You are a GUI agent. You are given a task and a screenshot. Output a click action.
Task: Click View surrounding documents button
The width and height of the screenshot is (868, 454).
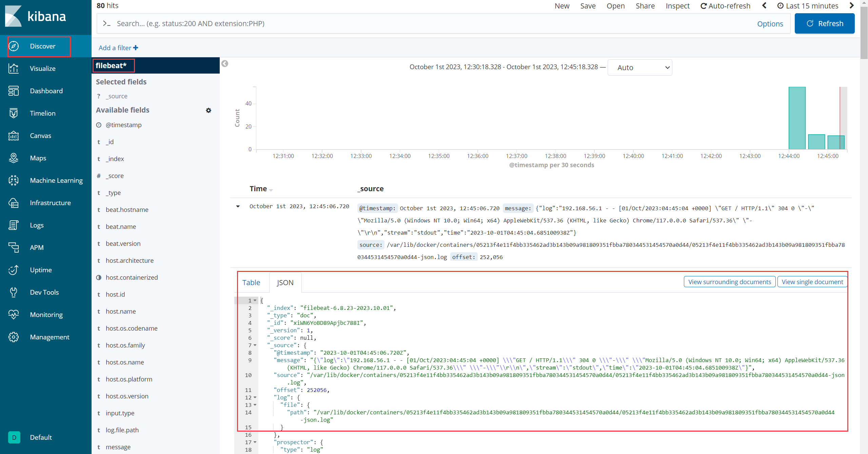tap(729, 282)
